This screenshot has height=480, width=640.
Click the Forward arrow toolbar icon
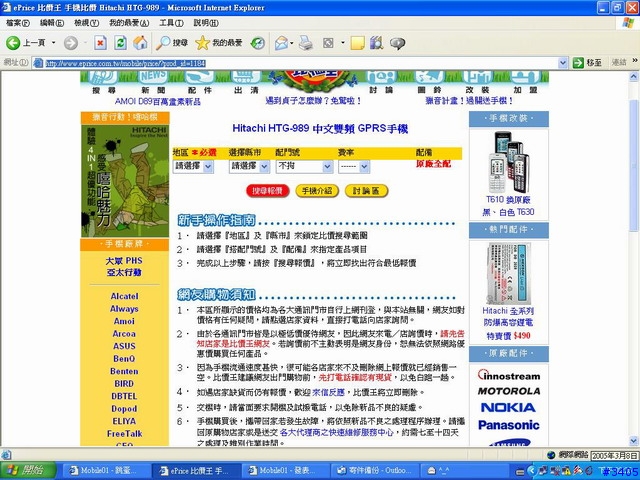click(71, 43)
